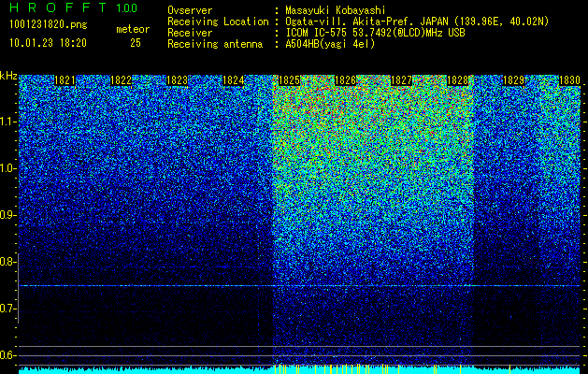Click the 1829 time marker
The height and width of the screenshot is (374, 588).
[514, 80]
